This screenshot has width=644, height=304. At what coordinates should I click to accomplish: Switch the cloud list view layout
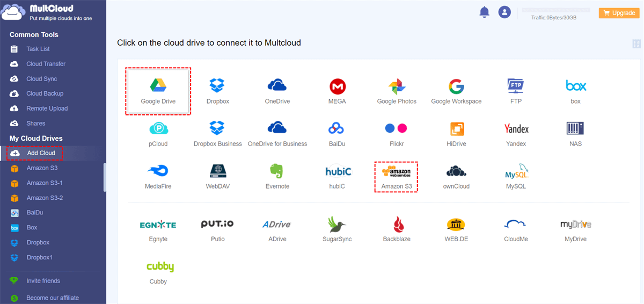click(x=637, y=44)
